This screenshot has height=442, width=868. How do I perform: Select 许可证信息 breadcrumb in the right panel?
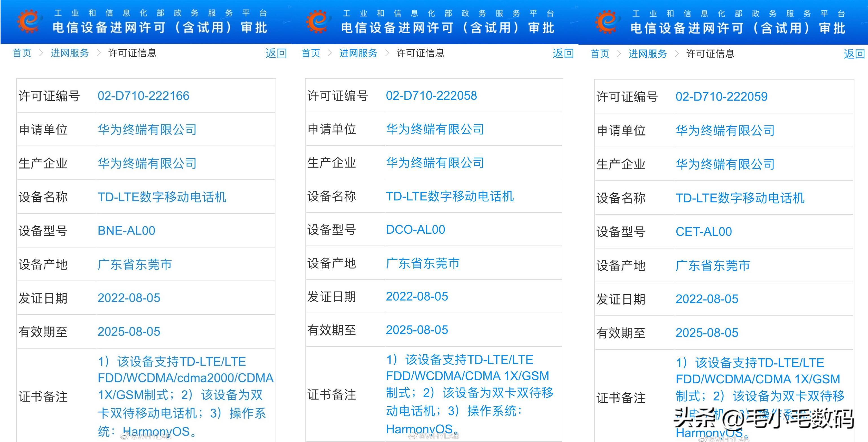[x=709, y=53]
